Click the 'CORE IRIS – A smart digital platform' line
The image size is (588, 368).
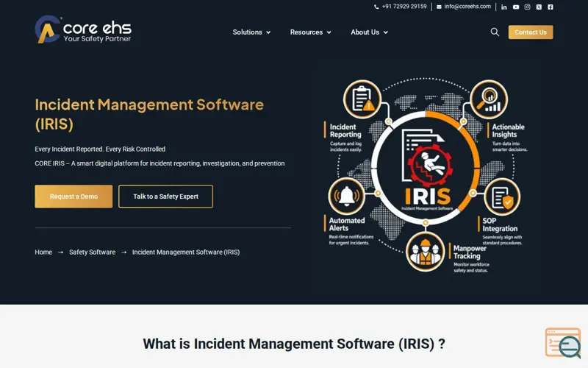pyautogui.click(x=159, y=163)
